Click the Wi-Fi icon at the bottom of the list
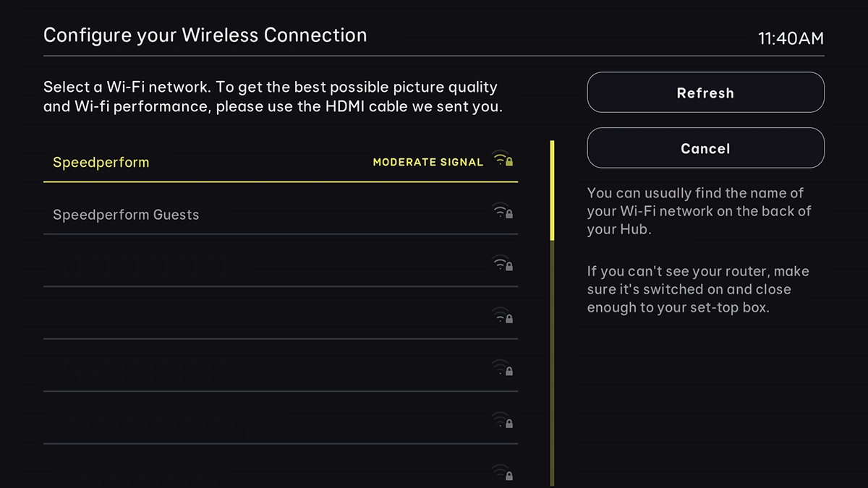Viewport: 868px width, 488px height. pyautogui.click(x=500, y=469)
